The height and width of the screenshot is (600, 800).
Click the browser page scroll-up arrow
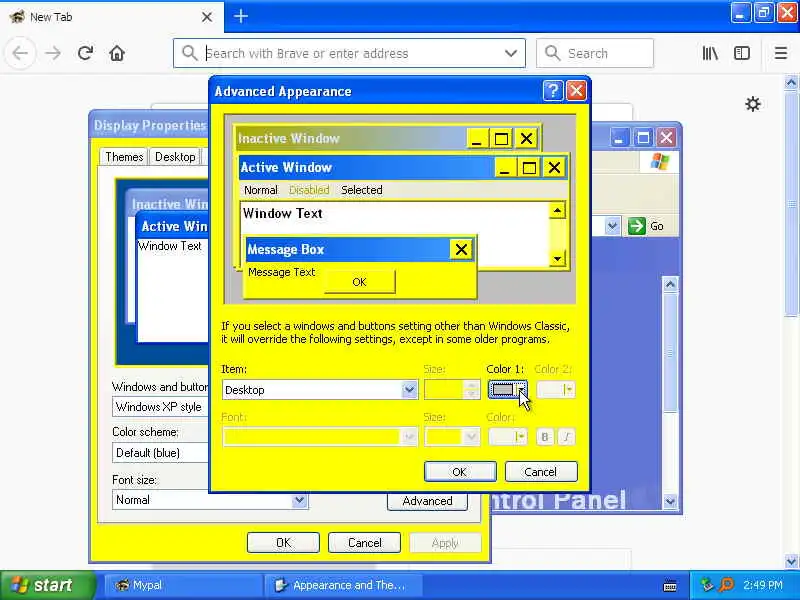(x=791, y=83)
